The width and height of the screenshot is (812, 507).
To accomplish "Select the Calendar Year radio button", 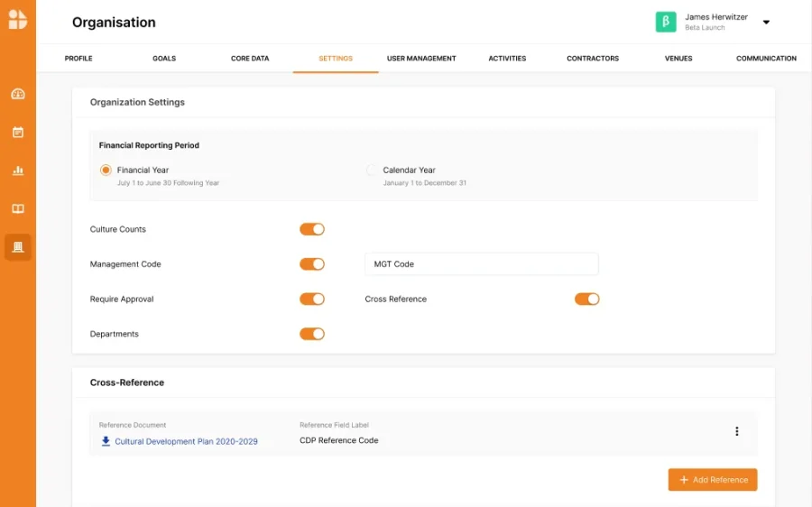I will [x=372, y=170].
